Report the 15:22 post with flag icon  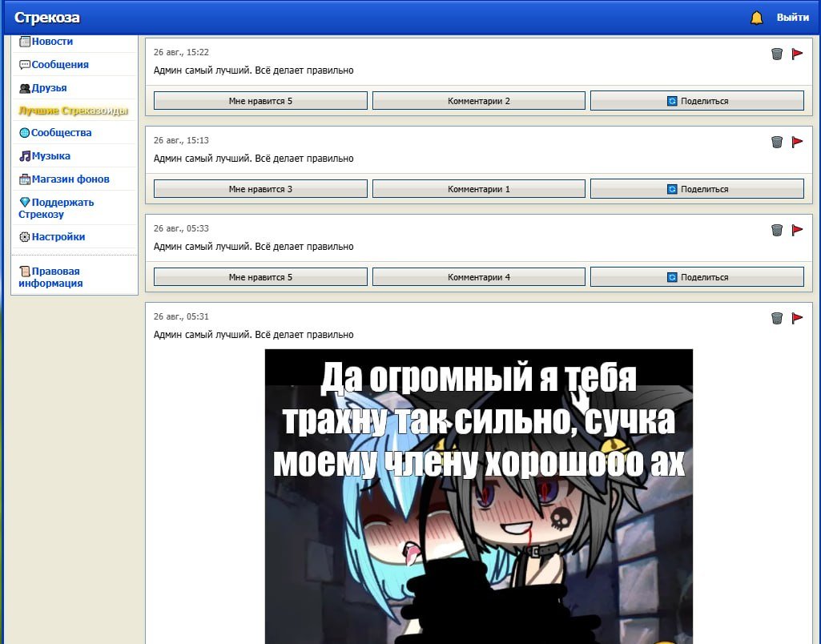(x=797, y=54)
